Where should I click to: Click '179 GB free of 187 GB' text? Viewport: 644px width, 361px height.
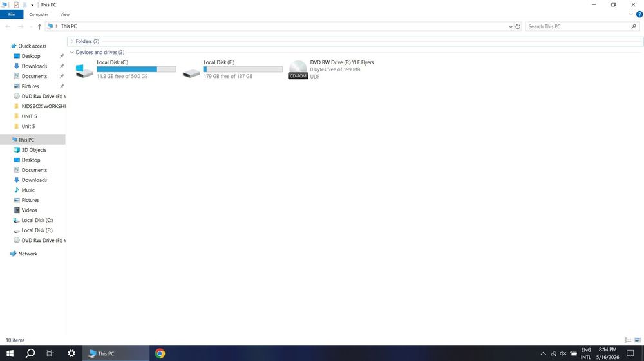click(x=228, y=77)
